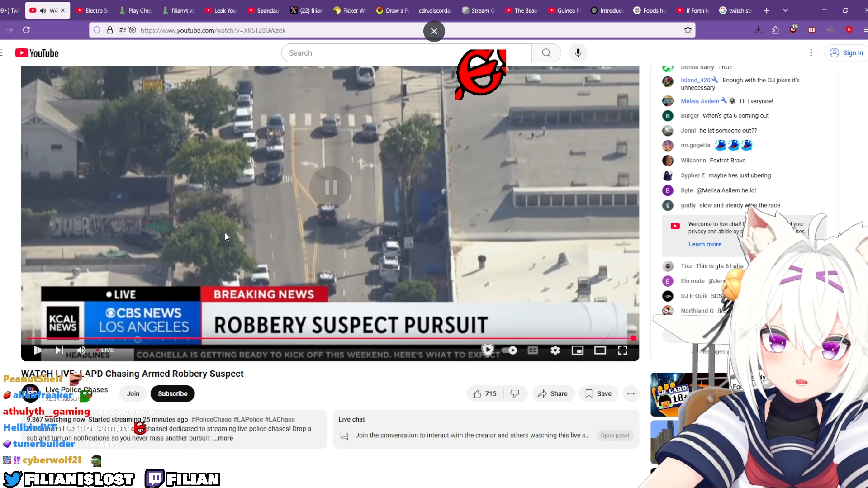Open more actions ellipsis below video
This screenshot has height=488, width=868.
[x=631, y=393]
